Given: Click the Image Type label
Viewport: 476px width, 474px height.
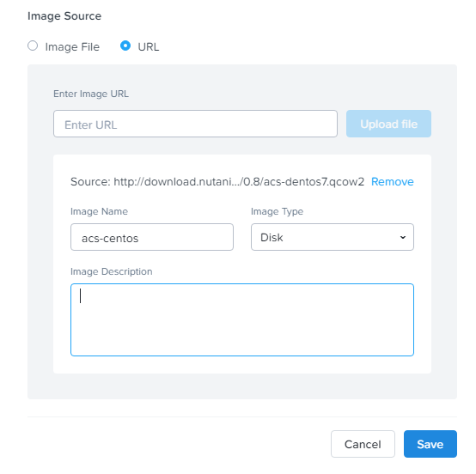Looking at the screenshot, I should tap(278, 211).
